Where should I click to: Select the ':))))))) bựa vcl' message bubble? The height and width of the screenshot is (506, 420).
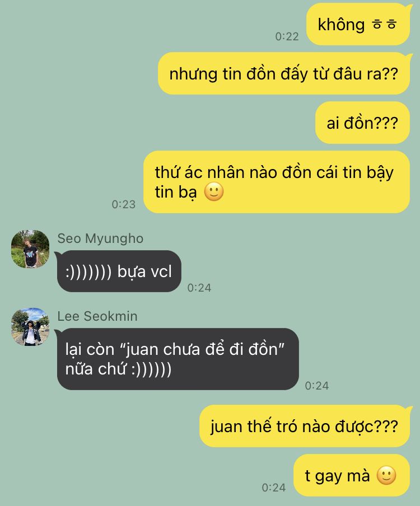119,271
